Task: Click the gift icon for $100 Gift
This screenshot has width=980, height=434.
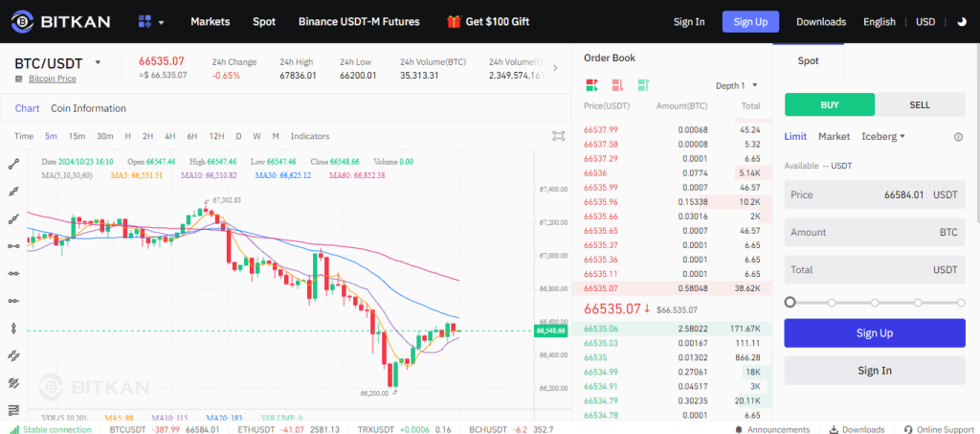Action: (x=454, y=21)
